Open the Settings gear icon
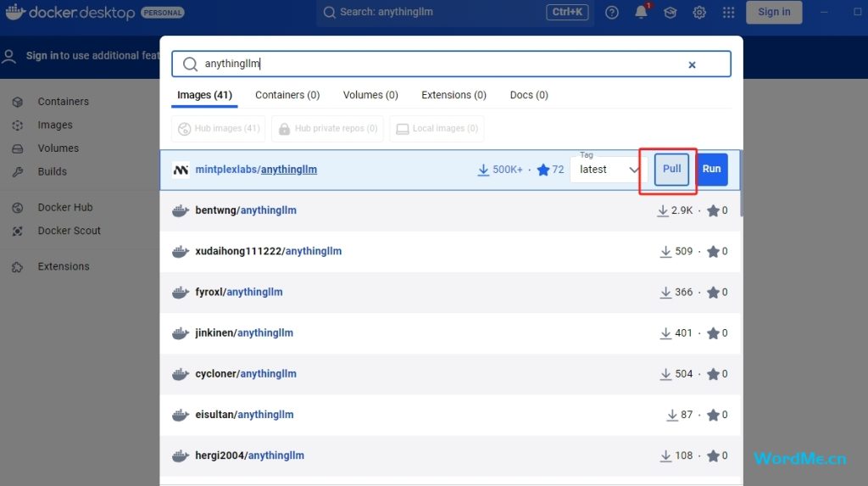 (x=699, y=12)
